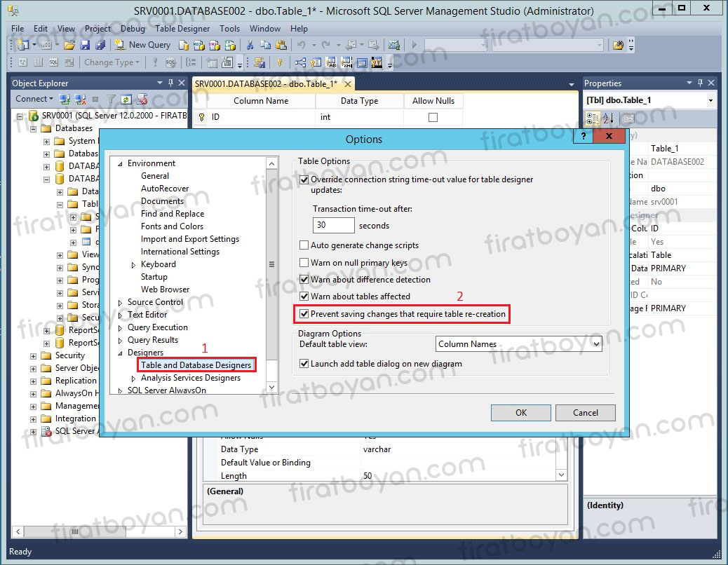Image resolution: width=728 pixels, height=565 pixels.
Task: Click the Save All toolbar icon
Action: [x=100, y=45]
